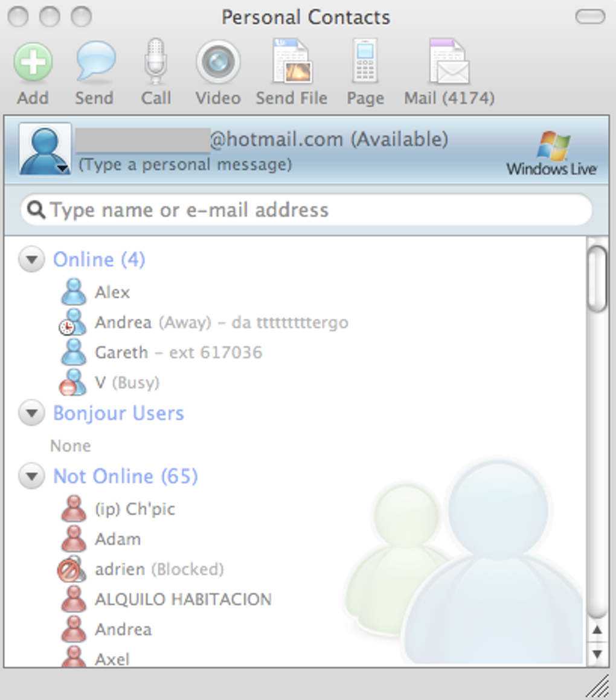The image size is (616, 700).
Task: Collapse the Online (4) group
Action: (x=32, y=259)
